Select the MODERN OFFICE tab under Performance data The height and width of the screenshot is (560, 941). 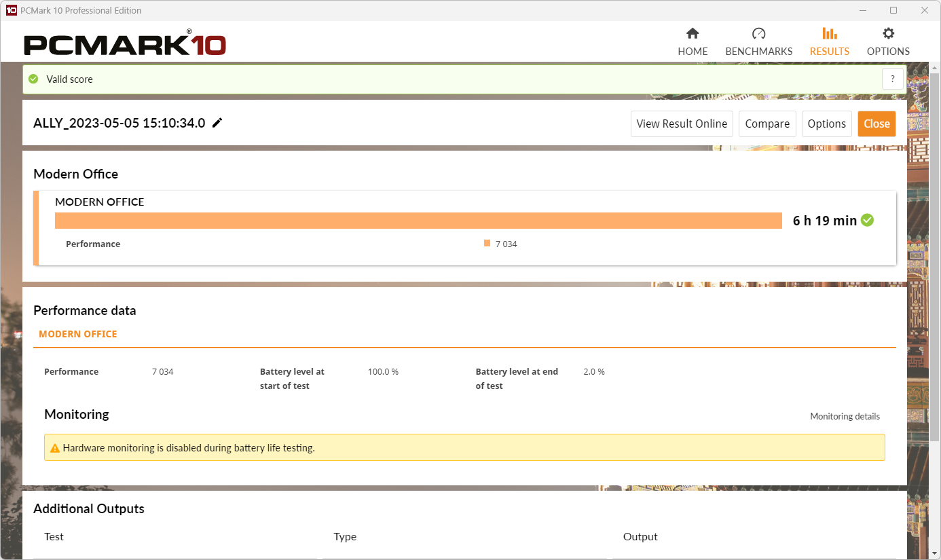coord(78,334)
